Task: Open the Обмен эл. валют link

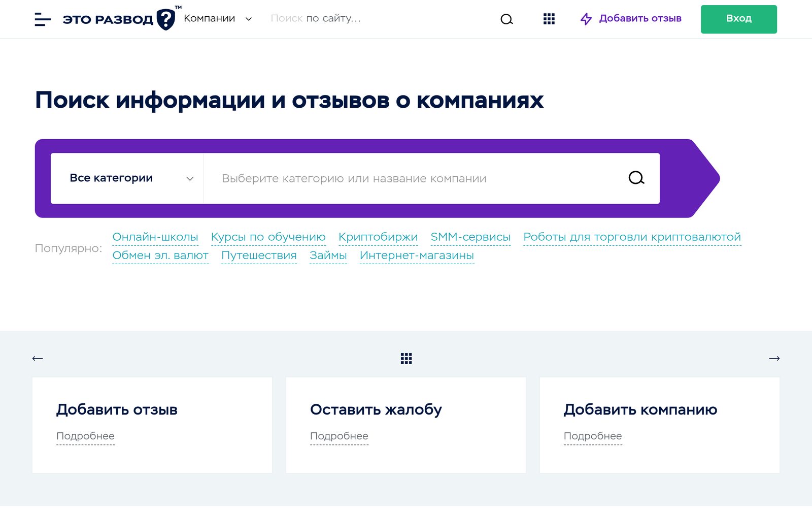Action: click(x=160, y=256)
